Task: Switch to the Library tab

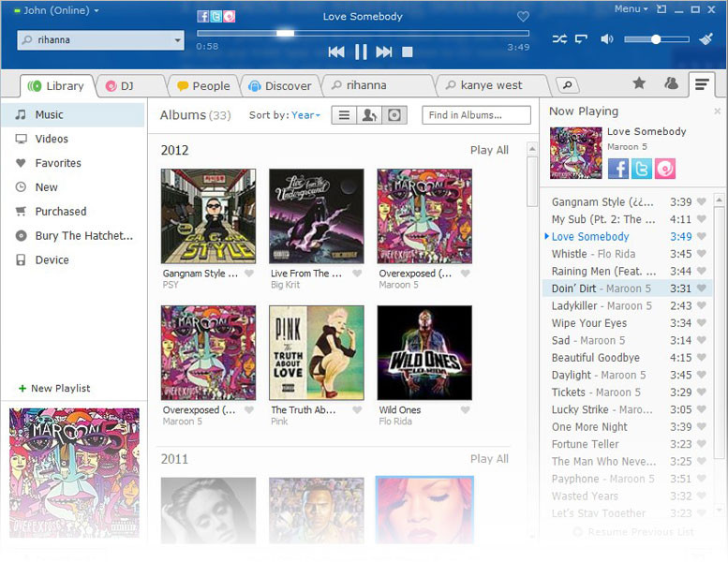Action: click(56, 86)
